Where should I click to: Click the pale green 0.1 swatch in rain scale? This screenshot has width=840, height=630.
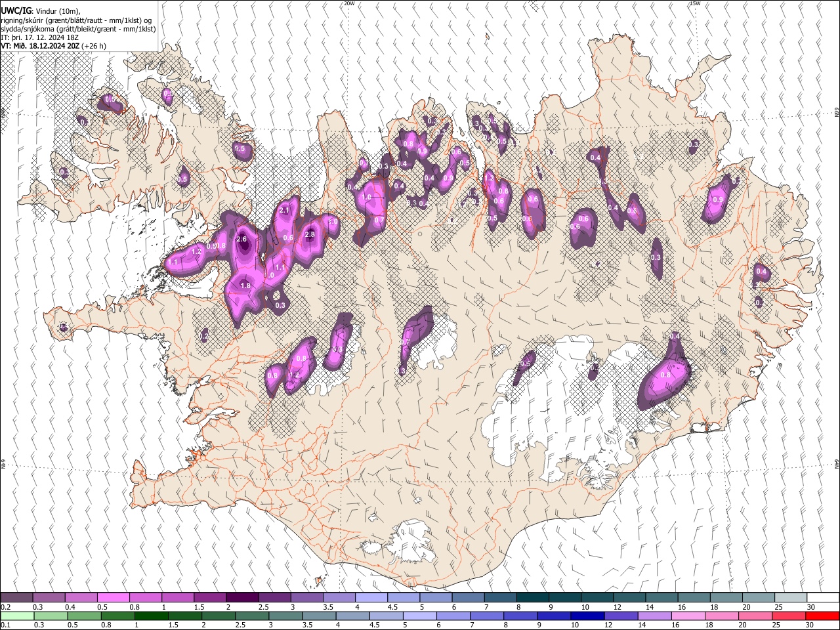(x=17, y=616)
